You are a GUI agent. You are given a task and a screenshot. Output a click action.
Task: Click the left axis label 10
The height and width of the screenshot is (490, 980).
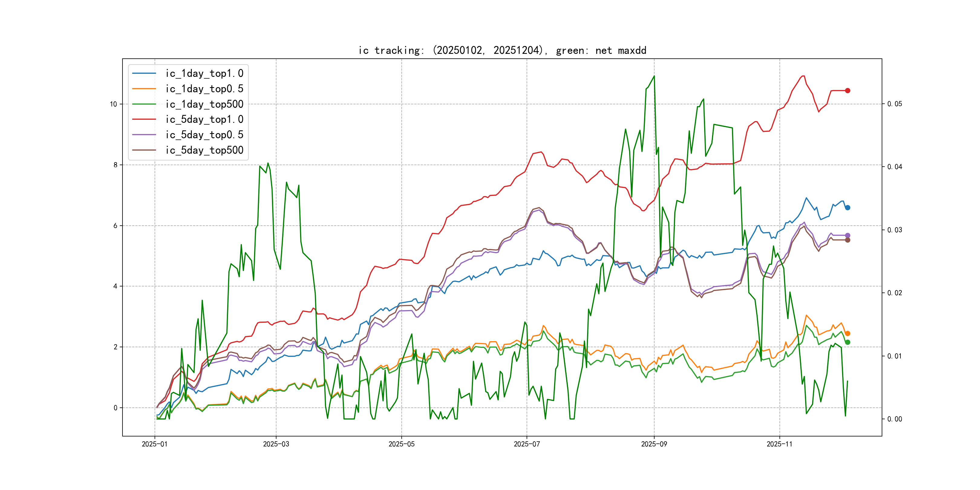(x=113, y=104)
